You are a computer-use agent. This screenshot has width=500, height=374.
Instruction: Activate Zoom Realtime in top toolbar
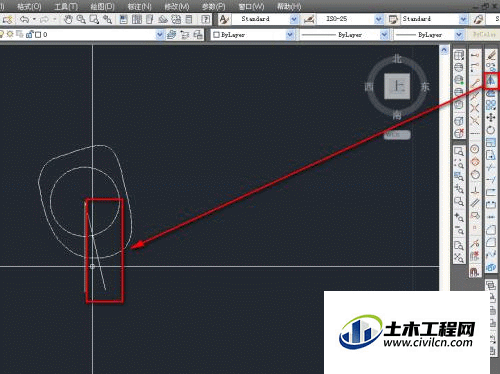pyautogui.click(x=81, y=19)
